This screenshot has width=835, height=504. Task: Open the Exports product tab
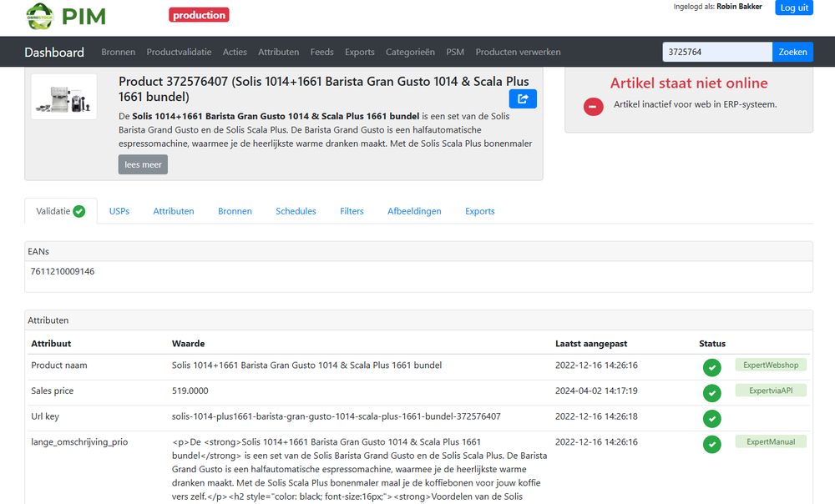pos(480,211)
